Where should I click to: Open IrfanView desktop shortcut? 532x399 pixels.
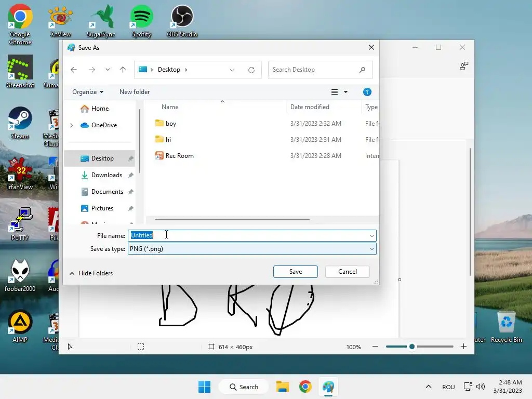coord(20,174)
